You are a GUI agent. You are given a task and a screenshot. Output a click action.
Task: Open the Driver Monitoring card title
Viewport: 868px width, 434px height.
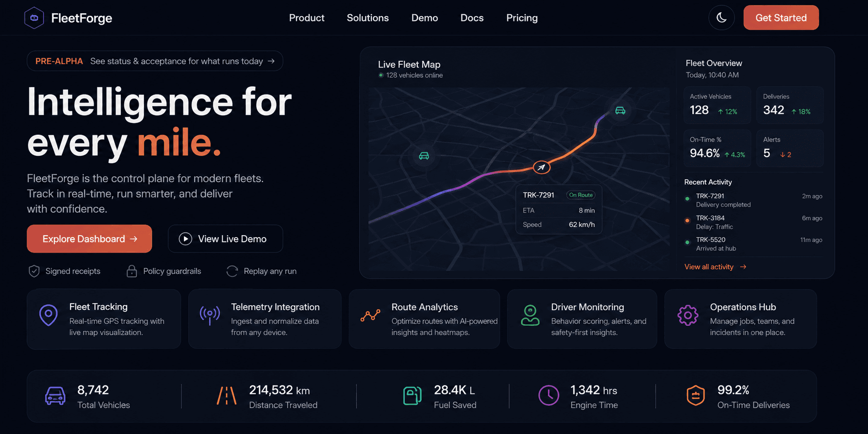[x=587, y=307]
